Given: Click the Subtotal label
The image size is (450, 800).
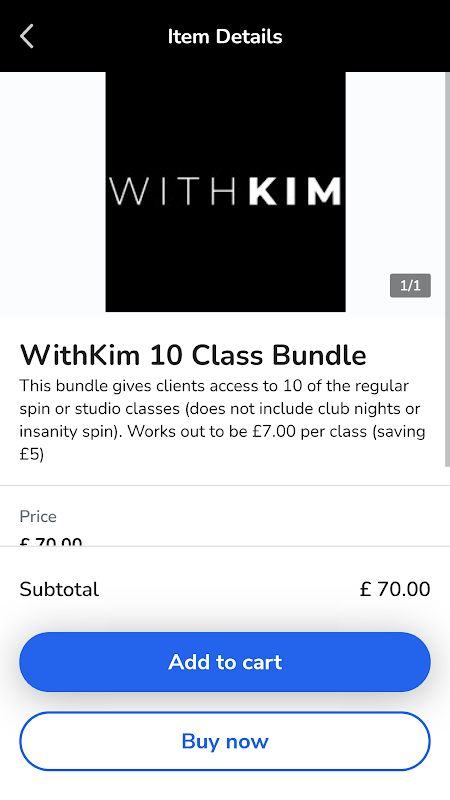Looking at the screenshot, I should (x=59, y=589).
